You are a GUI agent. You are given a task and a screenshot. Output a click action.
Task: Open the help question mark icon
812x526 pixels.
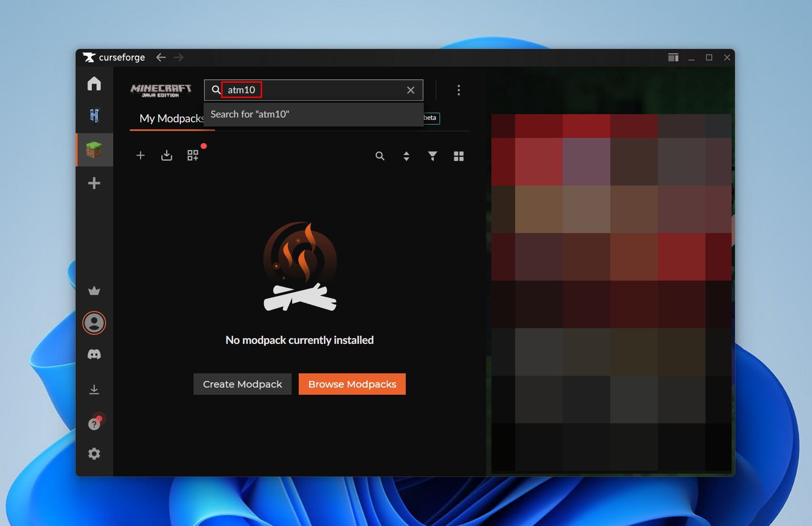coord(94,423)
